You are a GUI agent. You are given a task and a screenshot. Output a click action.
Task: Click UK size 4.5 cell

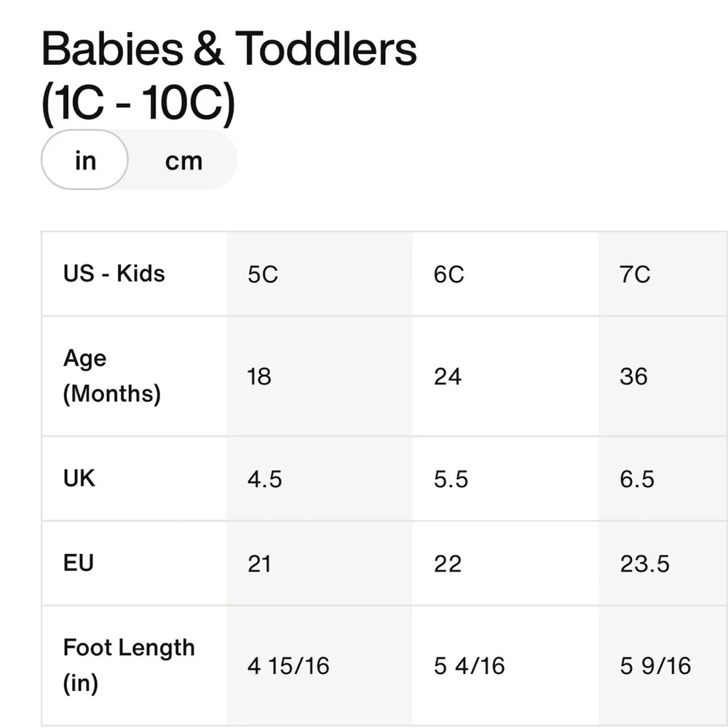(x=320, y=479)
